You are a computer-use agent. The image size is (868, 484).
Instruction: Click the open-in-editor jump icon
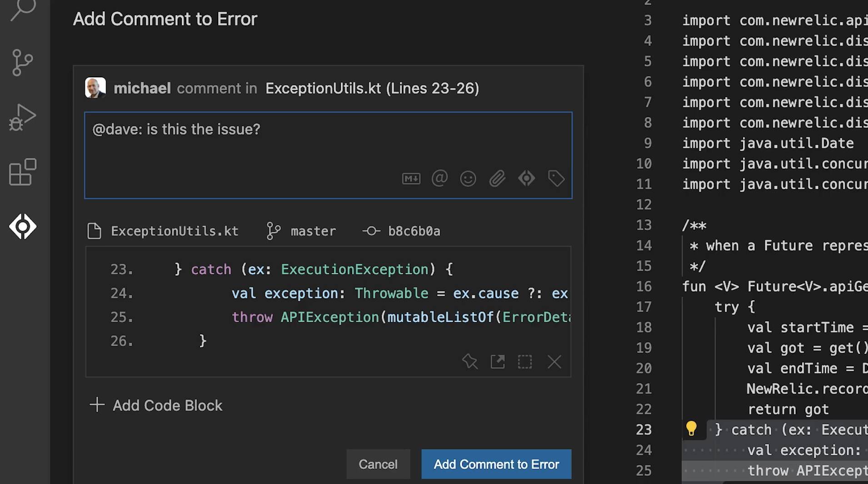click(x=498, y=362)
